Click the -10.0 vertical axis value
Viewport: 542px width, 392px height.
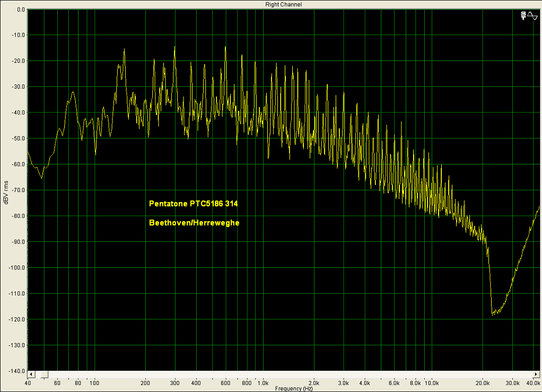point(19,35)
